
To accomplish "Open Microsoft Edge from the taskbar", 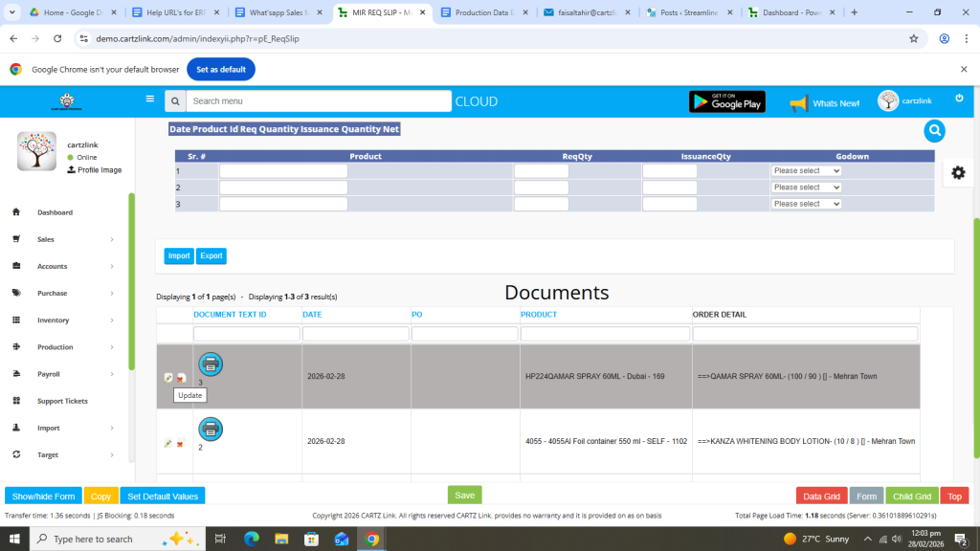I will pos(252,539).
